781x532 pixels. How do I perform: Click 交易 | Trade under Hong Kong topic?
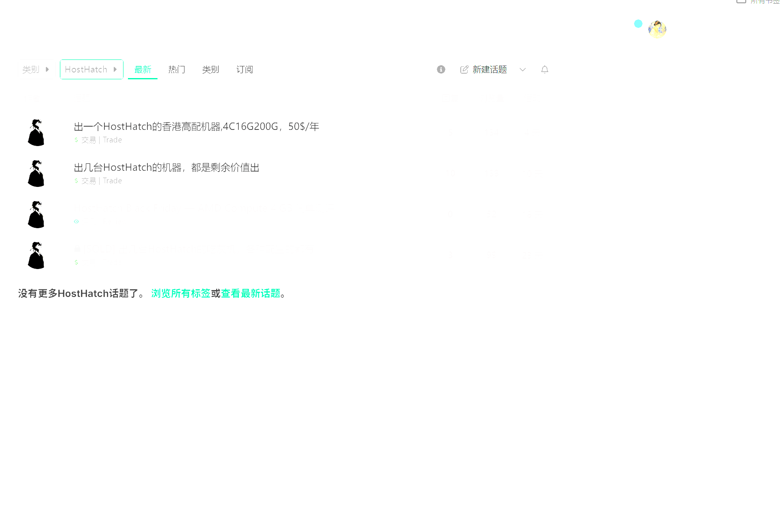(98, 140)
